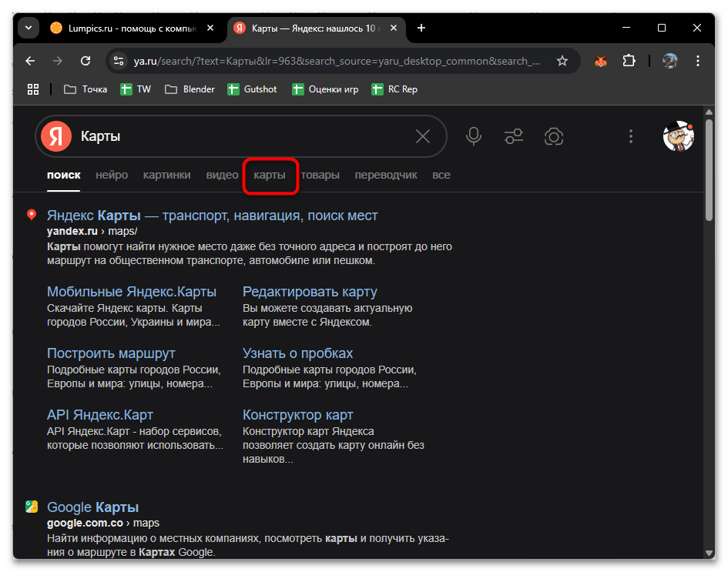Image resolution: width=728 pixels, height=572 pixels.
Task: Click the Google Maps favicon
Action: point(32,506)
